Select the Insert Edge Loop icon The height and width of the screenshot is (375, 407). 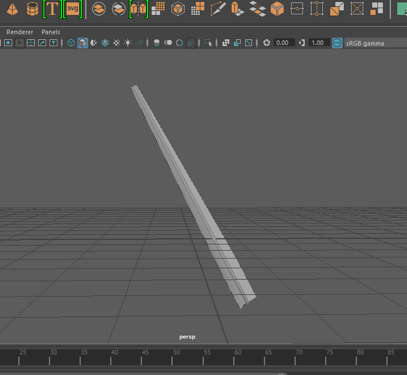coord(316,9)
